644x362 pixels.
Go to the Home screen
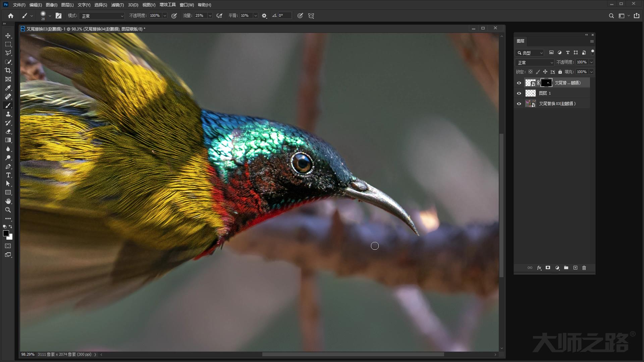pyautogui.click(x=11, y=15)
